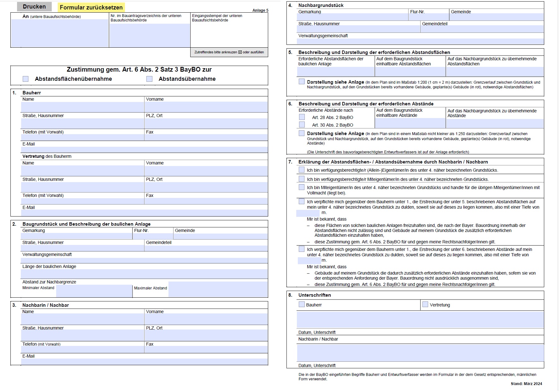Click the Länge der baulichen Anlage field
560x392 pixels.
coord(144,274)
